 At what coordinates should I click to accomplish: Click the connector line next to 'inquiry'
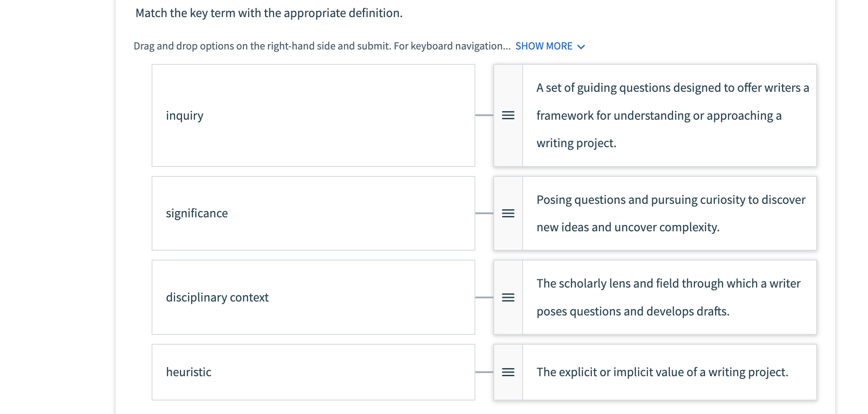[x=484, y=116]
